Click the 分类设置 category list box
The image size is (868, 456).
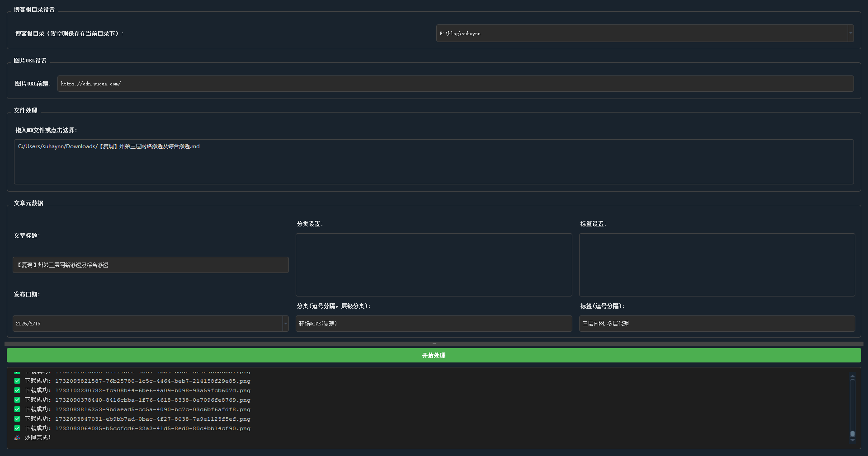(x=434, y=265)
